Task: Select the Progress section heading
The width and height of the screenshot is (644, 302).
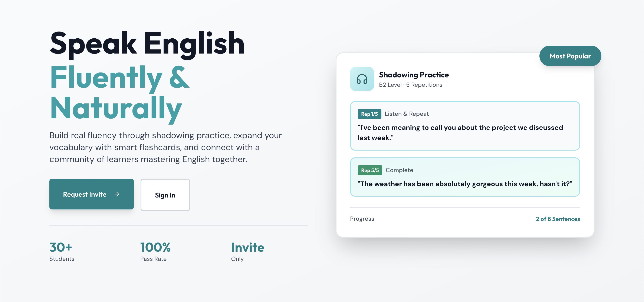Action: (x=362, y=219)
